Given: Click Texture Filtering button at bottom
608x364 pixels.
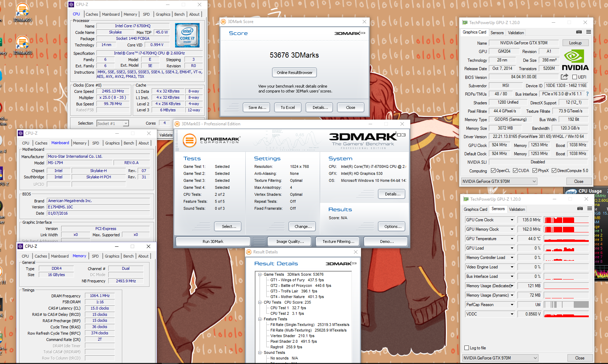Looking at the screenshot, I should (x=338, y=242).
